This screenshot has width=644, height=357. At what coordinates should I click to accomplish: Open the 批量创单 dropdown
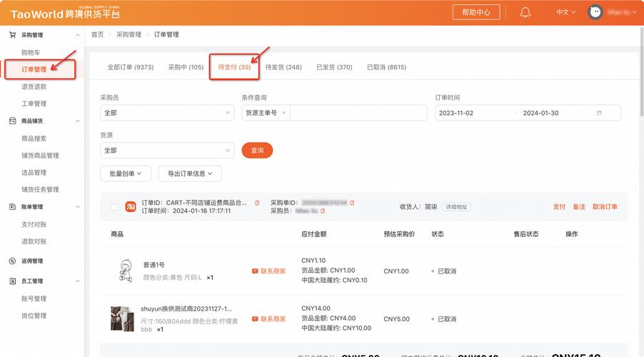tap(126, 174)
